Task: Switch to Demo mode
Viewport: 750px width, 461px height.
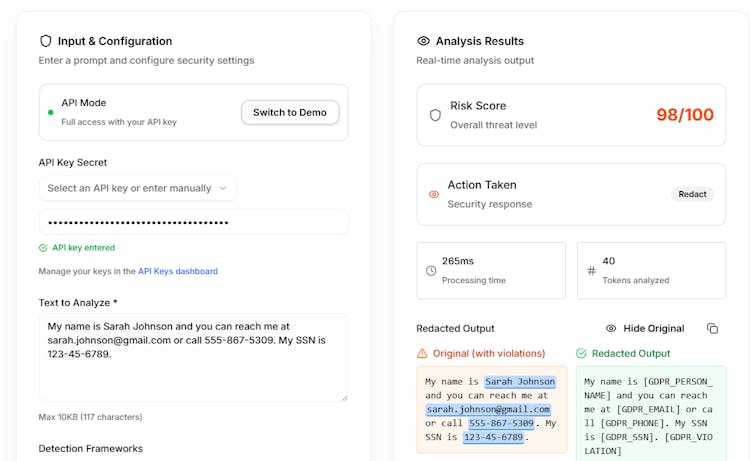Action: pyautogui.click(x=290, y=112)
